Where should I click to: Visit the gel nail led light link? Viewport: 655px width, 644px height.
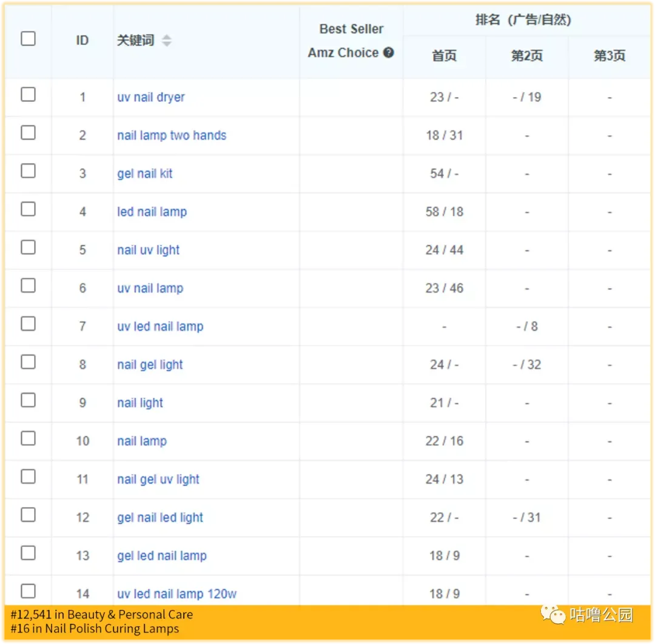click(160, 517)
